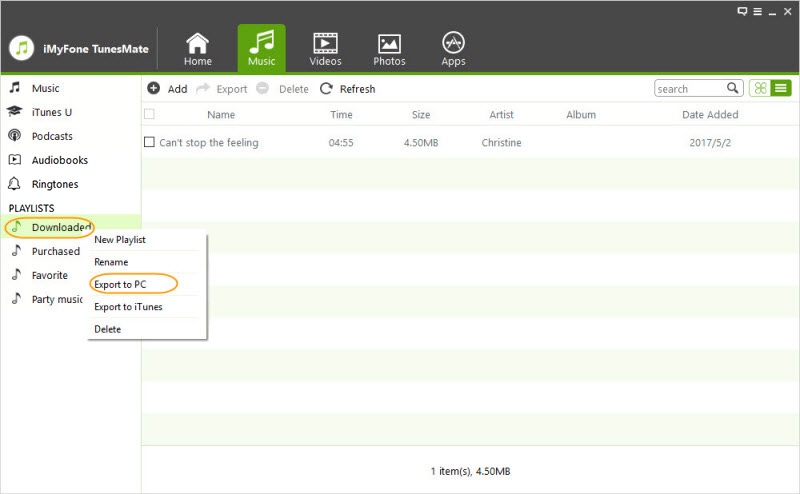
Task: Click the Podcasts broadcast icon
Action: point(14,135)
